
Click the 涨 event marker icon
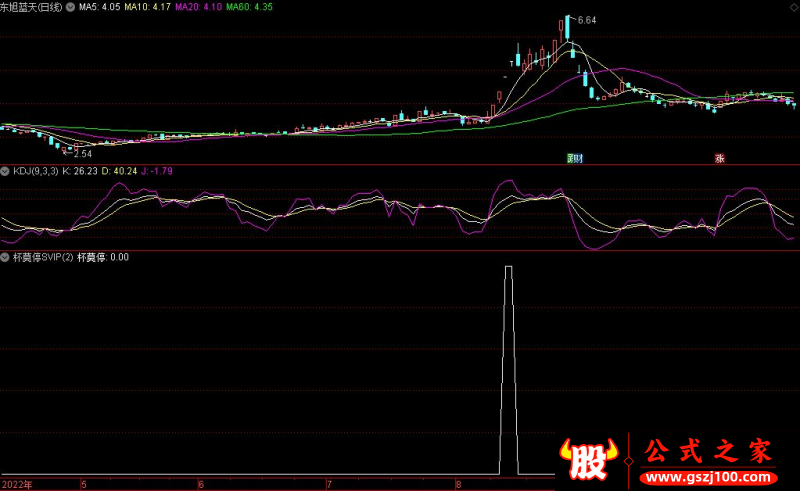[x=719, y=158]
